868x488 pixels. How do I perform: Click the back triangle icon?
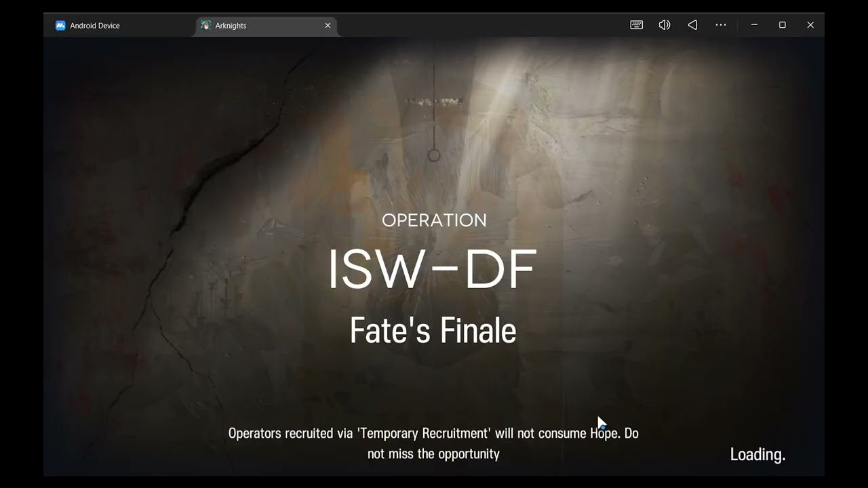pos(692,25)
